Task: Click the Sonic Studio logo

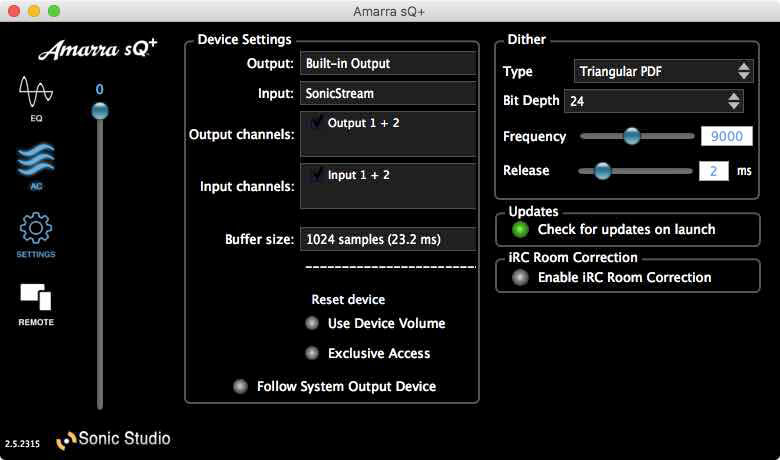Action: tap(113, 439)
